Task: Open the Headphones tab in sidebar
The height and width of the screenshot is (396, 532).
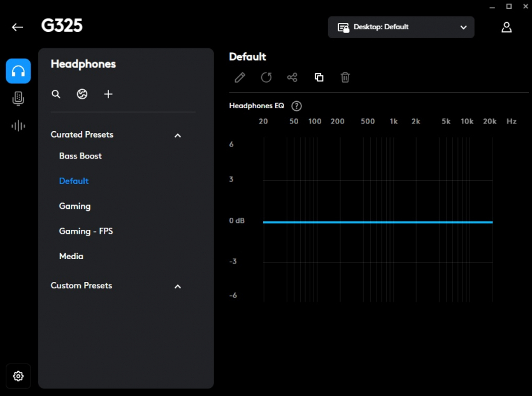Action: pyautogui.click(x=18, y=71)
